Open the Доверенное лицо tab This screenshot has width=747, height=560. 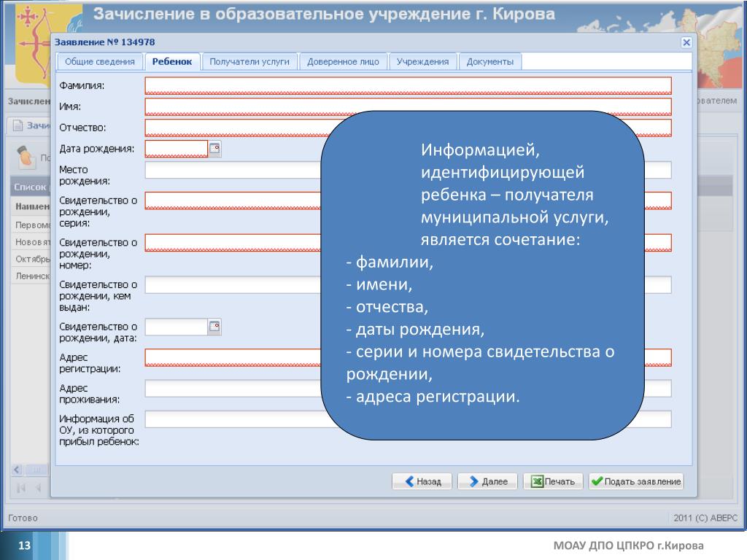343,62
